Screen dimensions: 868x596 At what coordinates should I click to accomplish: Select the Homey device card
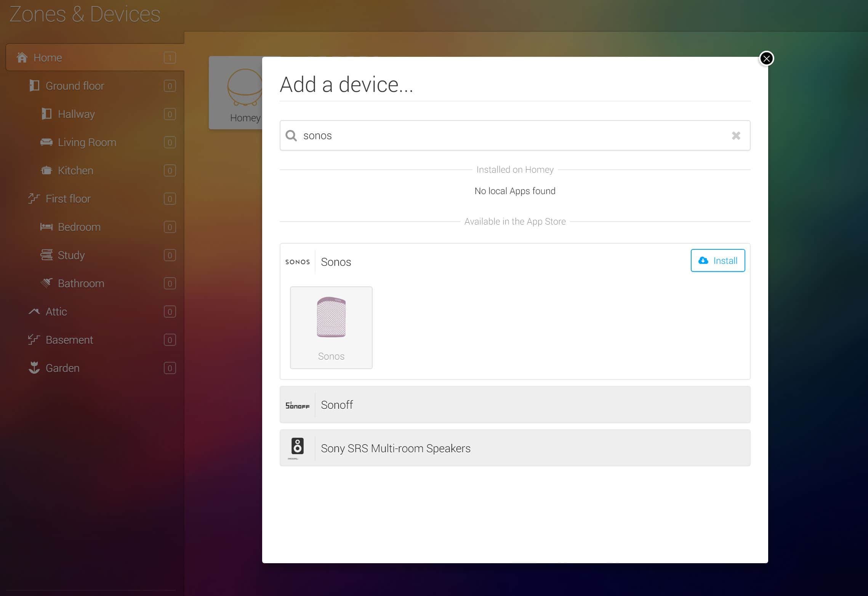(x=235, y=93)
